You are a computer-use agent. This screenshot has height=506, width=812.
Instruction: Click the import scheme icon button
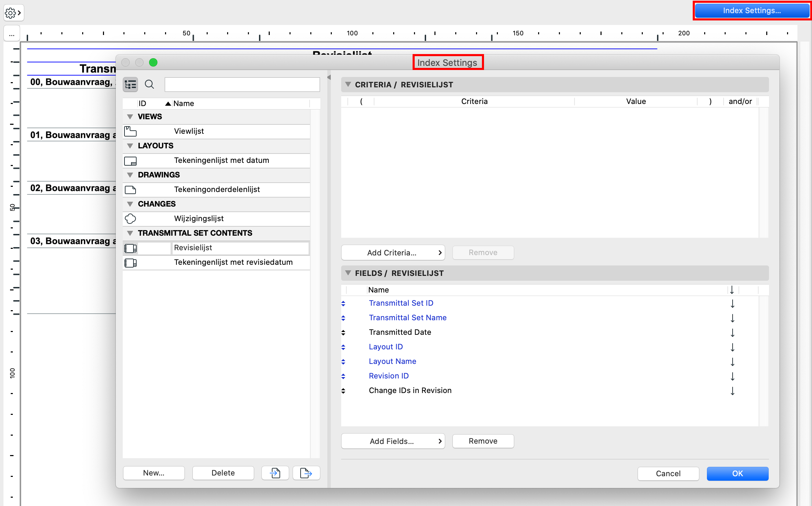(x=275, y=473)
